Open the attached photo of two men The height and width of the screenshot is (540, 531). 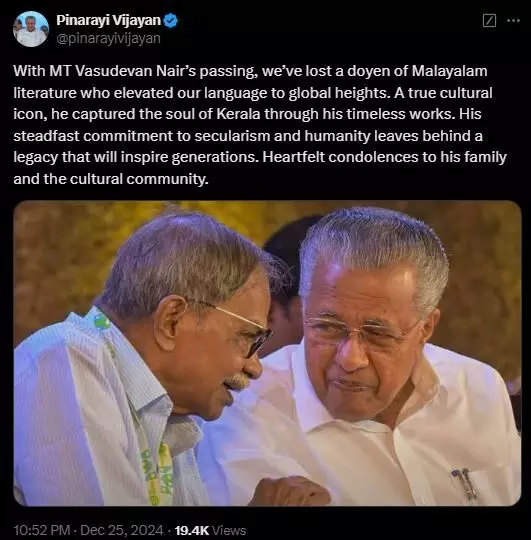click(267, 353)
